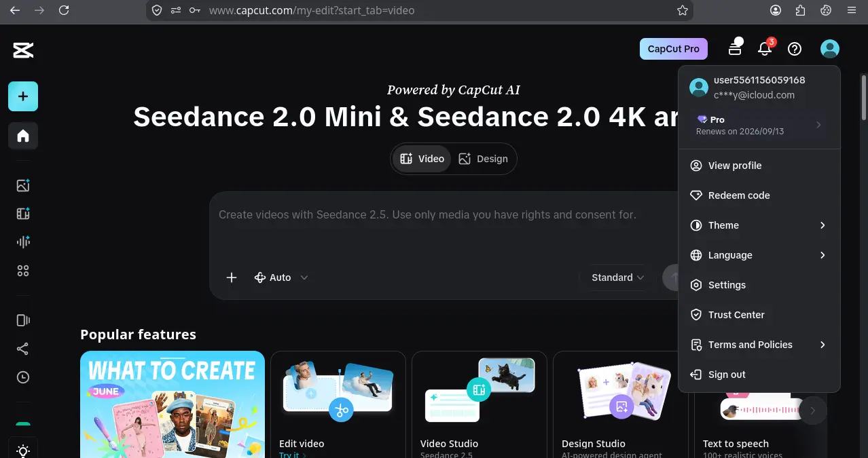Click the lightbulb icon at sidebar bottom
The width and height of the screenshot is (868, 458).
(x=23, y=451)
